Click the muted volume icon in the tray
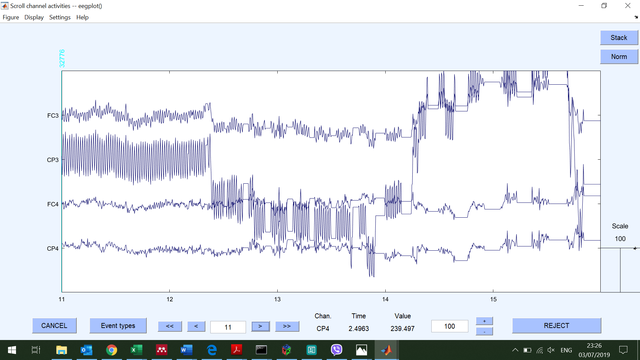Screen dimensions: 640x360 point(551,350)
